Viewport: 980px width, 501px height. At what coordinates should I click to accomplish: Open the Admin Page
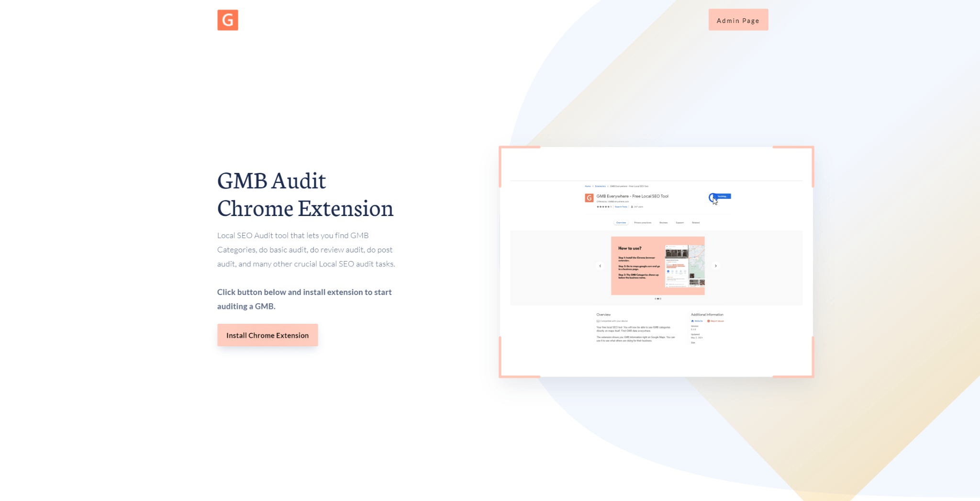738,20
